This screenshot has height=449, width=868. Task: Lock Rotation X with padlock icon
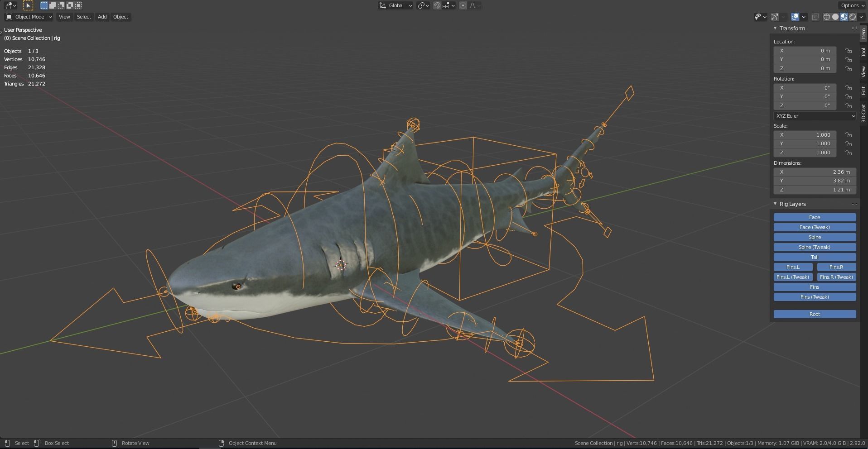848,88
